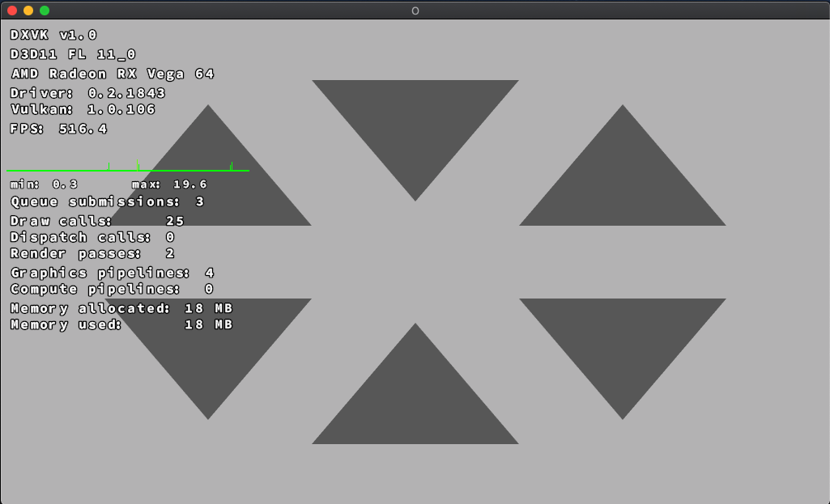Click the 'D3D11 FL 11_0' line
Viewport: 830px width, 504px height.
tap(73, 54)
